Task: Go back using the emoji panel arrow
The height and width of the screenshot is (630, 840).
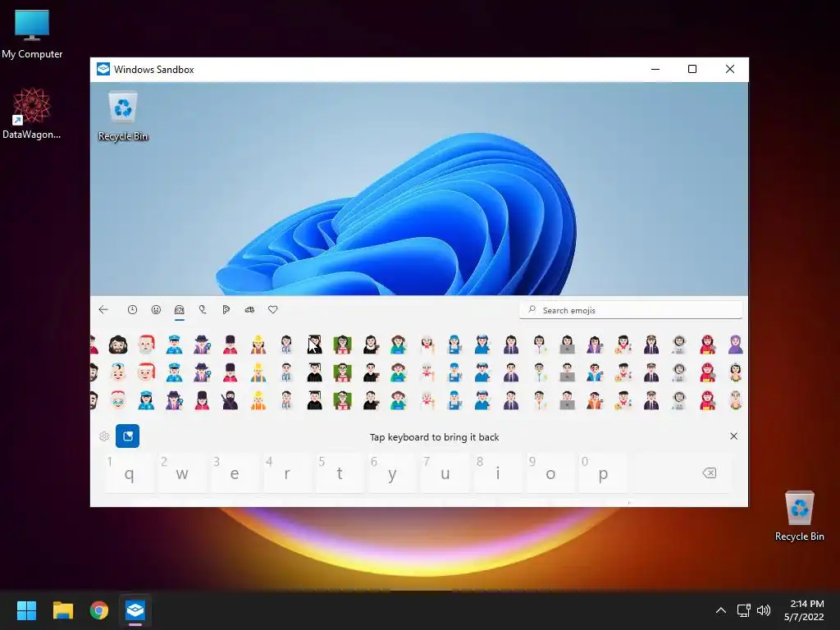Action: click(103, 309)
